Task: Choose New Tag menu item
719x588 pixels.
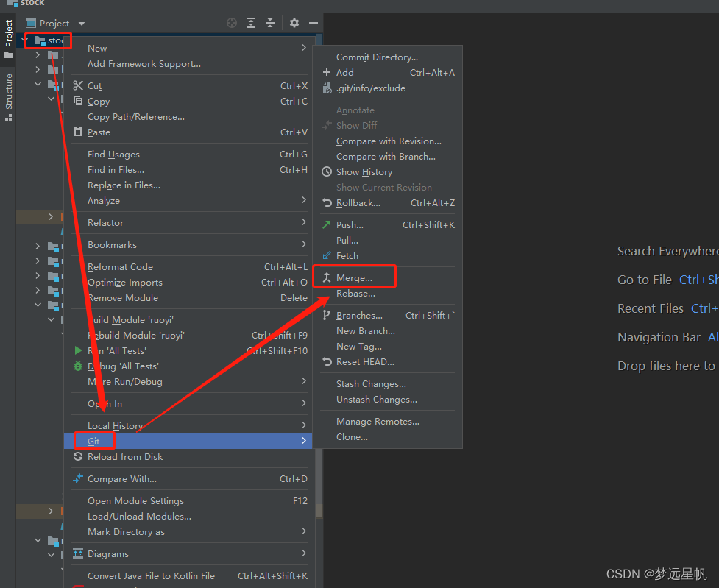Action: [x=388, y=347]
